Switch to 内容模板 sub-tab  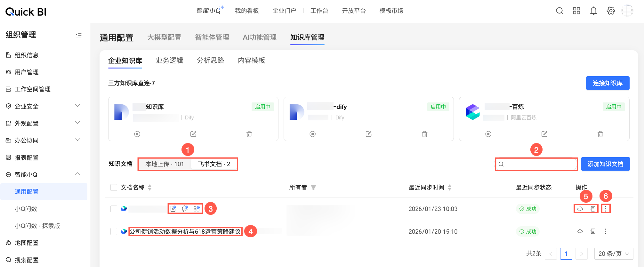tap(252, 61)
